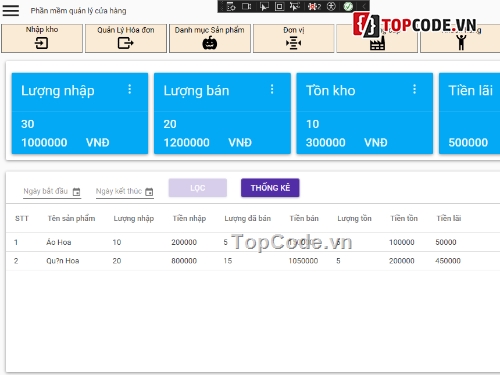Viewport: 500px width, 375px height.
Task: Open the hamburger menu
Action: pos(11,10)
